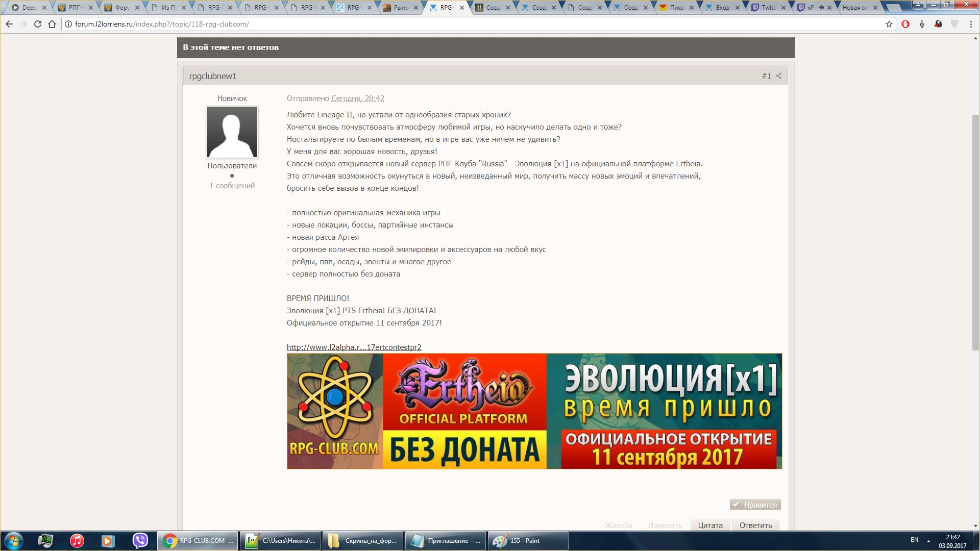Show hidden system tray icons
Screen dimensions: 980x551
(x=928, y=541)
